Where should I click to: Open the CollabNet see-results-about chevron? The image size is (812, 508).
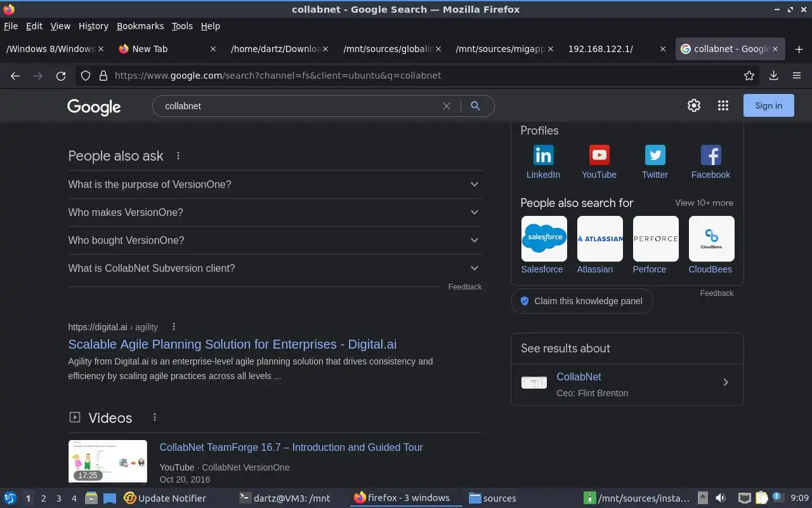click(x=726, y=382)
